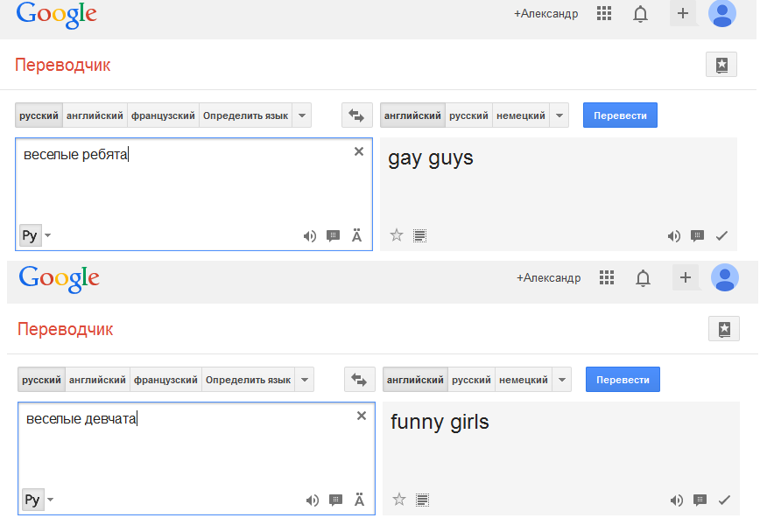Open notifications bell in the lower Google header
760x532 pixels.
click(643, 278)
